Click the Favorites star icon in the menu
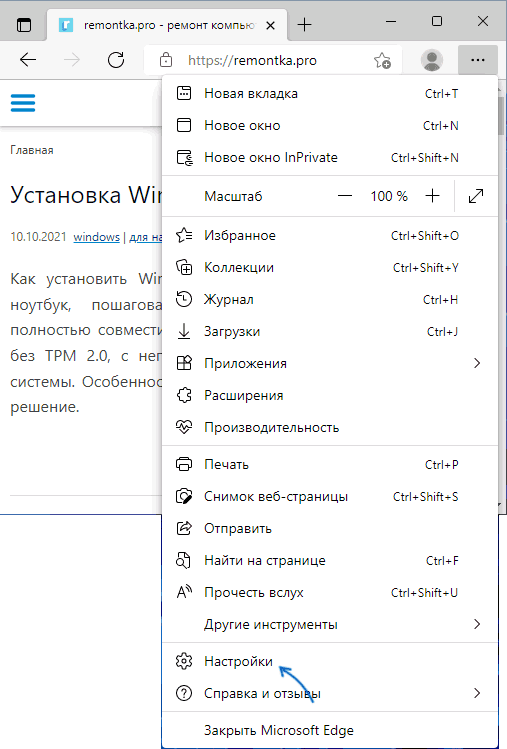This screenshot has width=507, height=749. pos(184,235)
